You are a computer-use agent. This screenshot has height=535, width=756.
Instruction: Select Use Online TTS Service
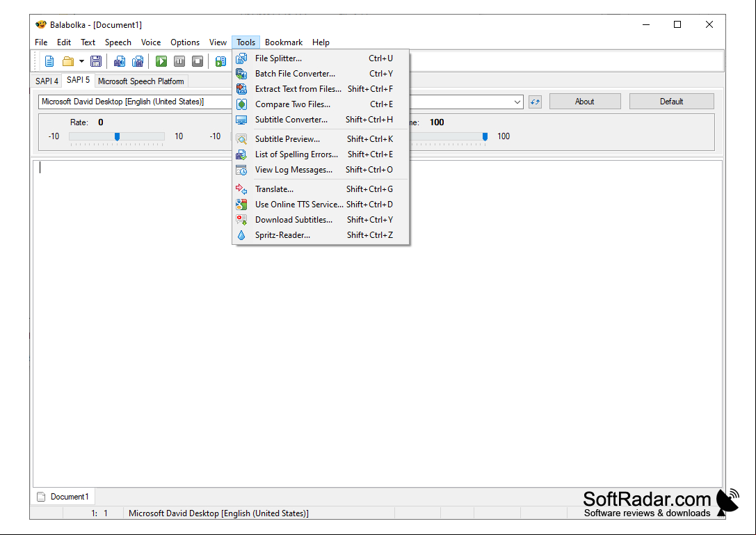pos(321,205)
